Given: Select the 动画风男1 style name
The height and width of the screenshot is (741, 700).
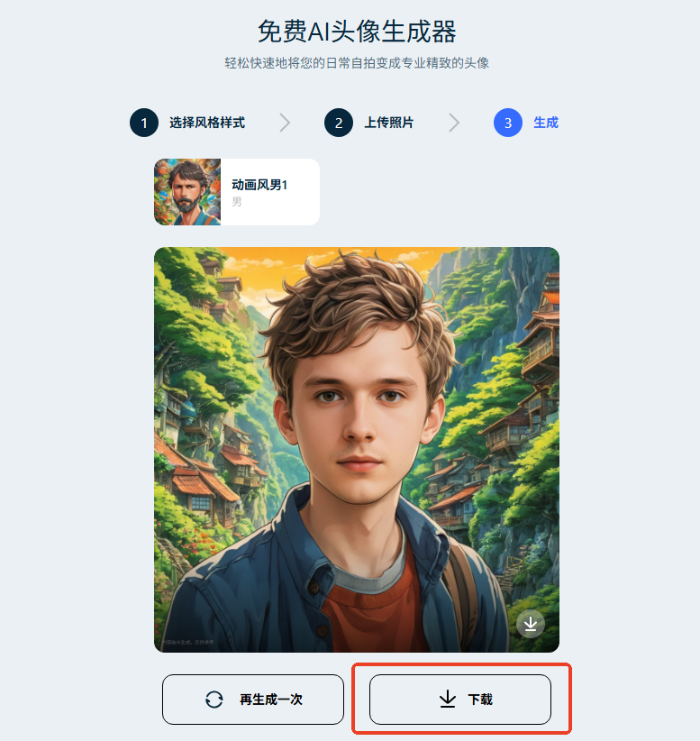Looking at the screenshot, I should 259,185.
